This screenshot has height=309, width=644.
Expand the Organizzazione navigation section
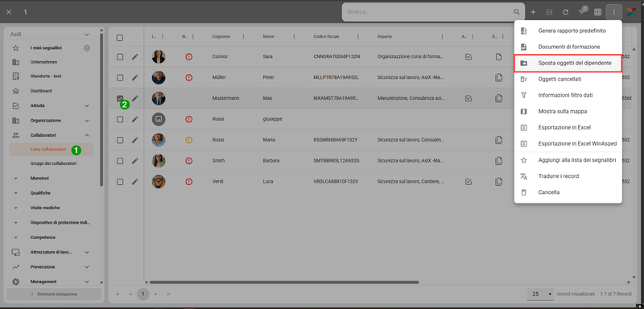pos(87,121)
